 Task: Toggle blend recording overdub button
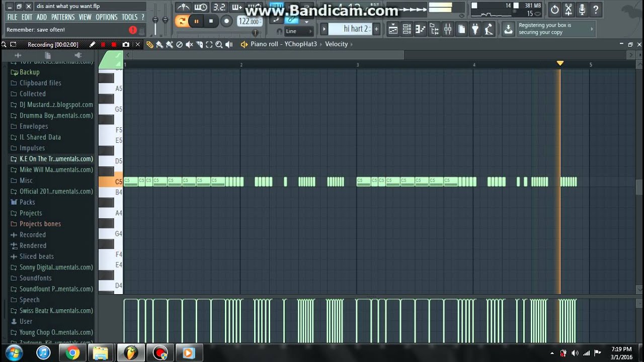click(237, 8)
